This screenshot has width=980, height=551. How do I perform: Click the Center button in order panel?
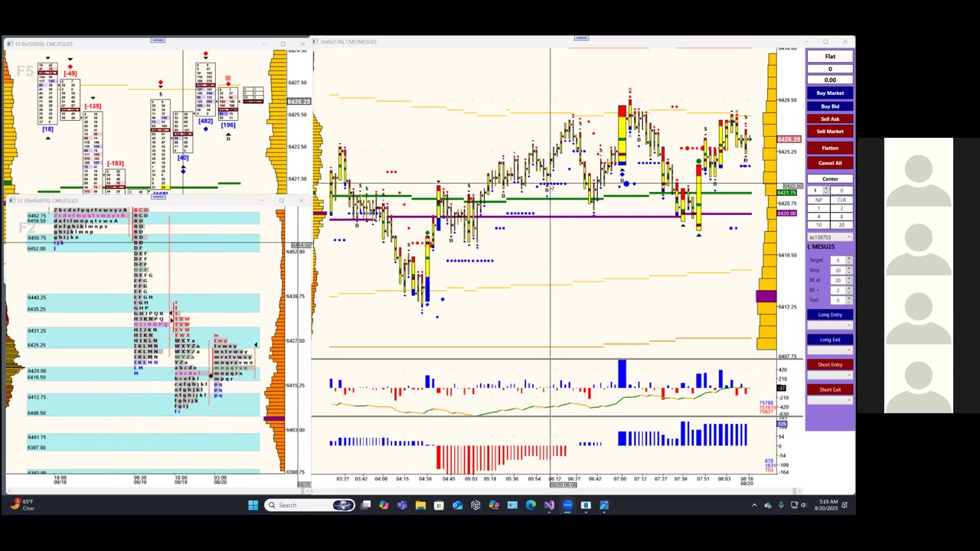(x=830, y=179)
